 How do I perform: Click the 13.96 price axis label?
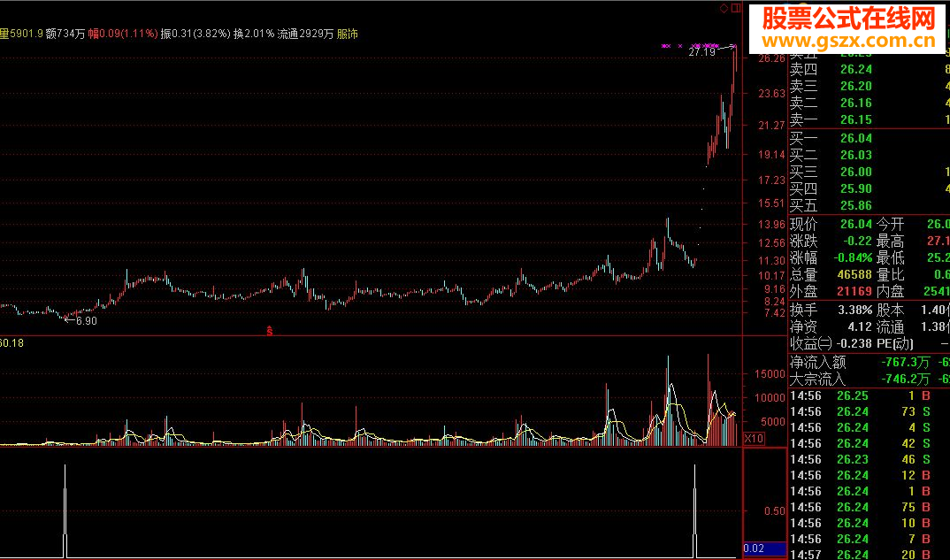tap(771, 225)
